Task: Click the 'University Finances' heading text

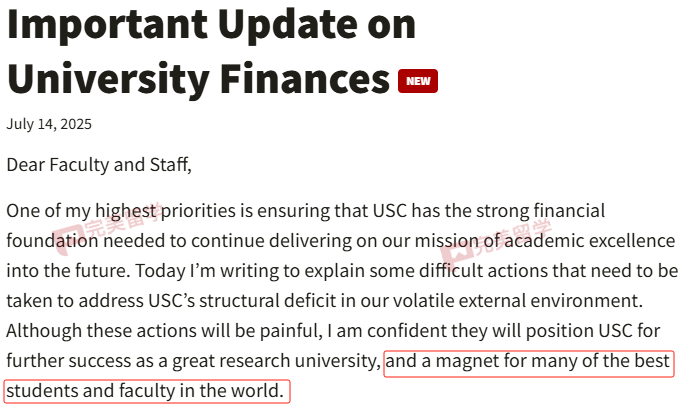Action: click(x=198, y=79)
